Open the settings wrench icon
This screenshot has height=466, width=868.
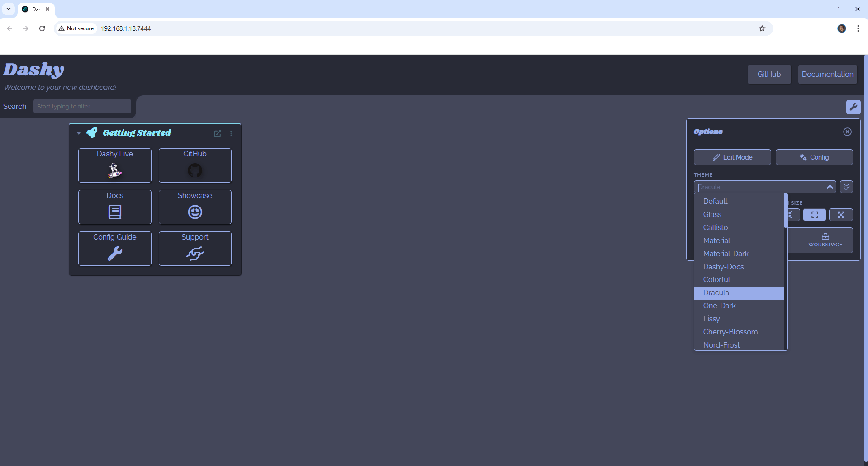point(853,107)
